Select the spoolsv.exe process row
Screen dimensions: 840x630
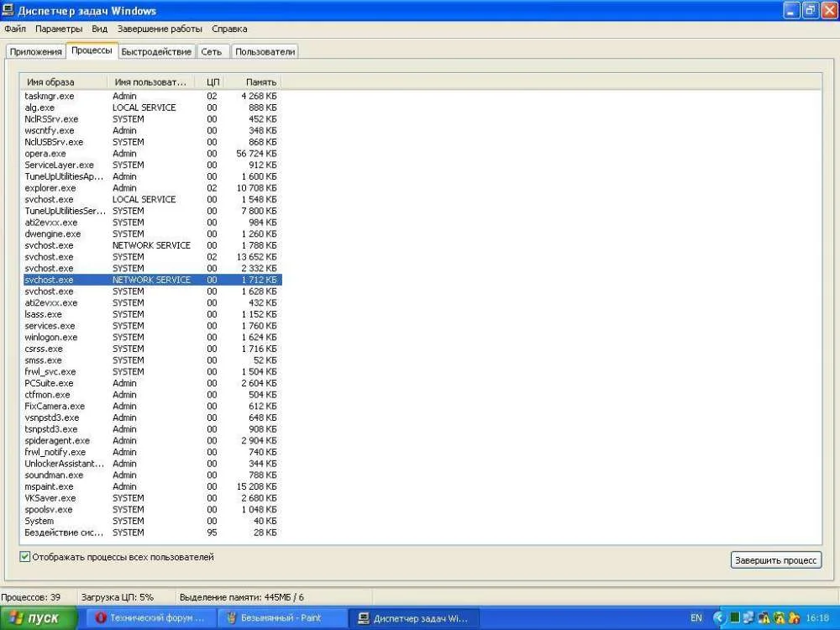click(152, 510)
